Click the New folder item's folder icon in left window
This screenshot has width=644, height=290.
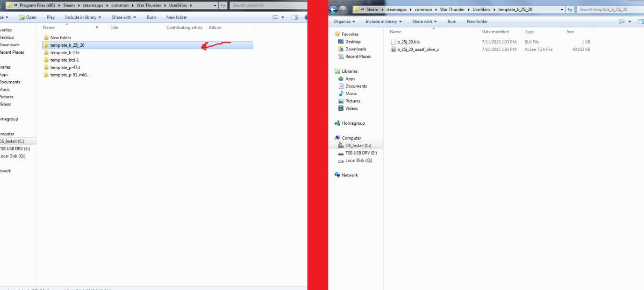tap(46, 38)
